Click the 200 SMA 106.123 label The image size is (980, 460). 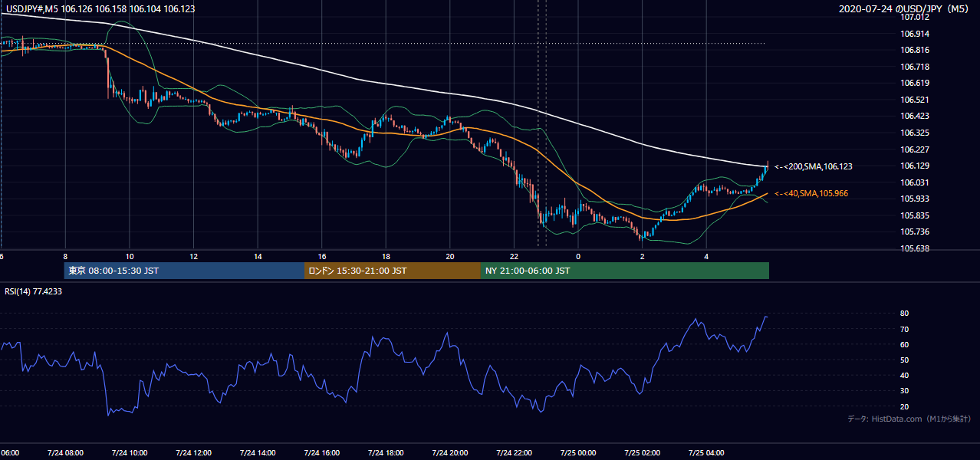(x=814, y=166)
